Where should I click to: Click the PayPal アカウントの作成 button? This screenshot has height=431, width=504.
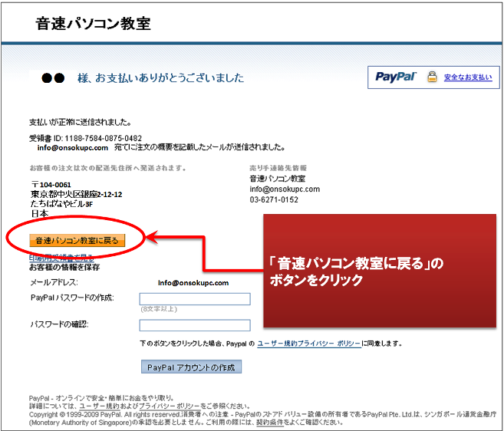(x=191, y=367)
